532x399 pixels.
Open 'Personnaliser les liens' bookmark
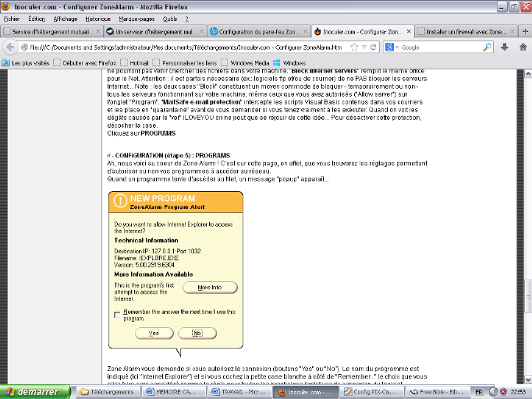pyautogui.click(x=185, y=62)
